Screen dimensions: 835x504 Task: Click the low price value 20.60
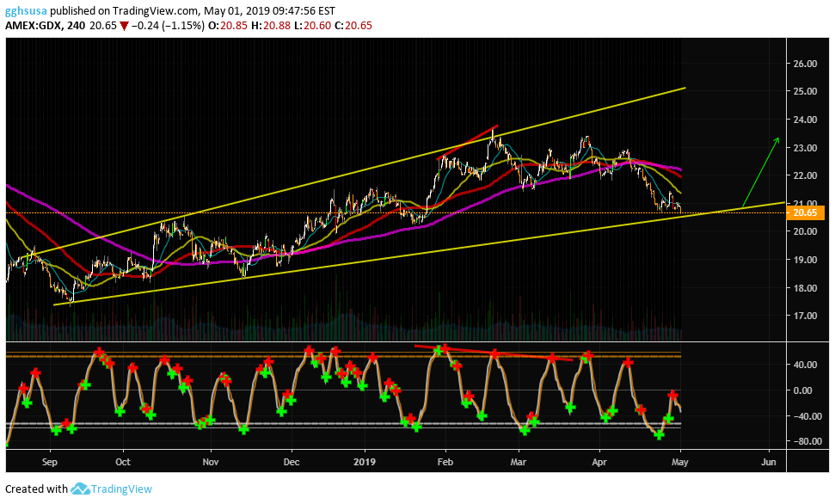[x=316, y=26]
